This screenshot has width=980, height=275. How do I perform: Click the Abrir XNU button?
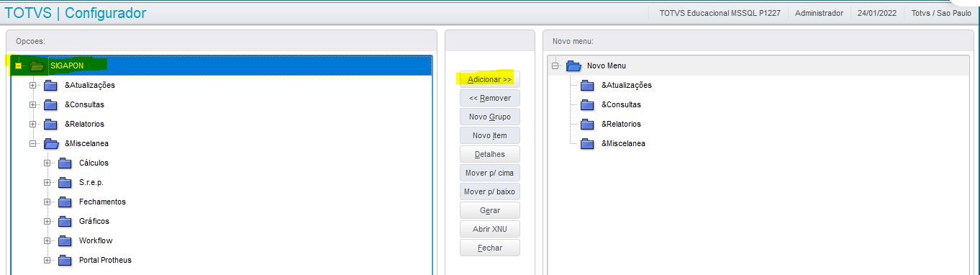pos(490,229)
